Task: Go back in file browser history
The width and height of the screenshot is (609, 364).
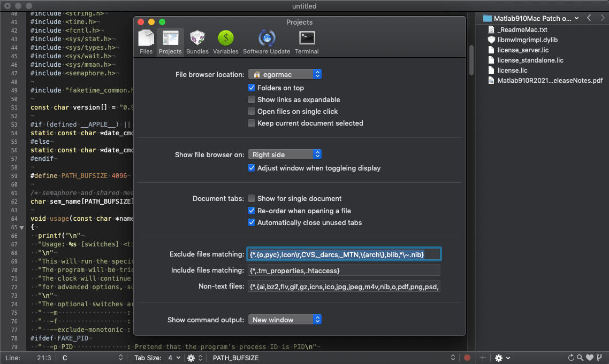Action: (589, 18)
